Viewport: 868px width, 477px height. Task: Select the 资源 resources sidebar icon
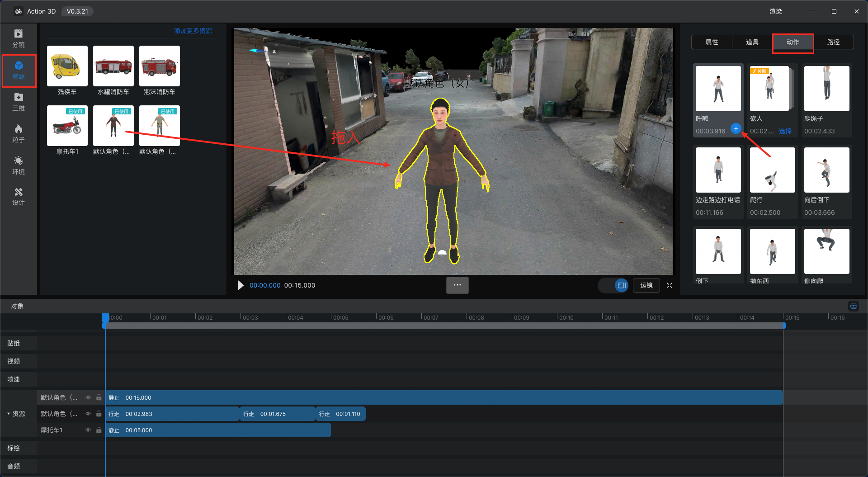[18, 71]
